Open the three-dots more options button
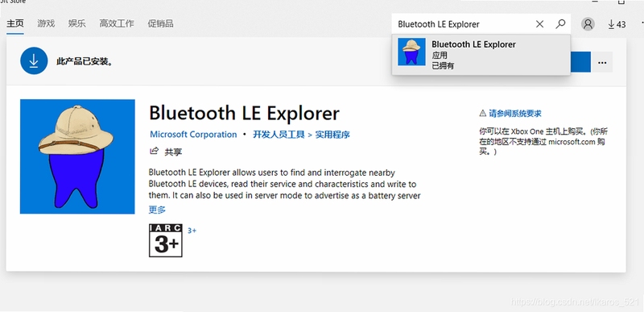This screenshot has width=644, height=312. 602,63
